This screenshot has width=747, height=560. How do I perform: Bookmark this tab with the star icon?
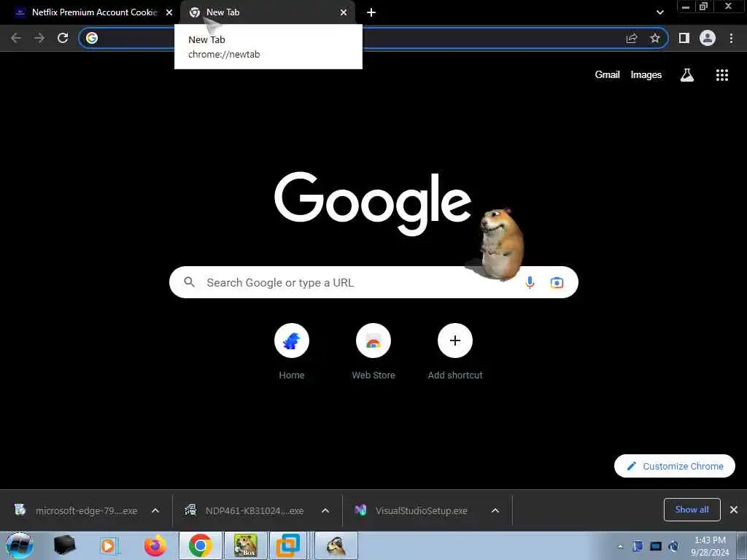tap(655, 38)
